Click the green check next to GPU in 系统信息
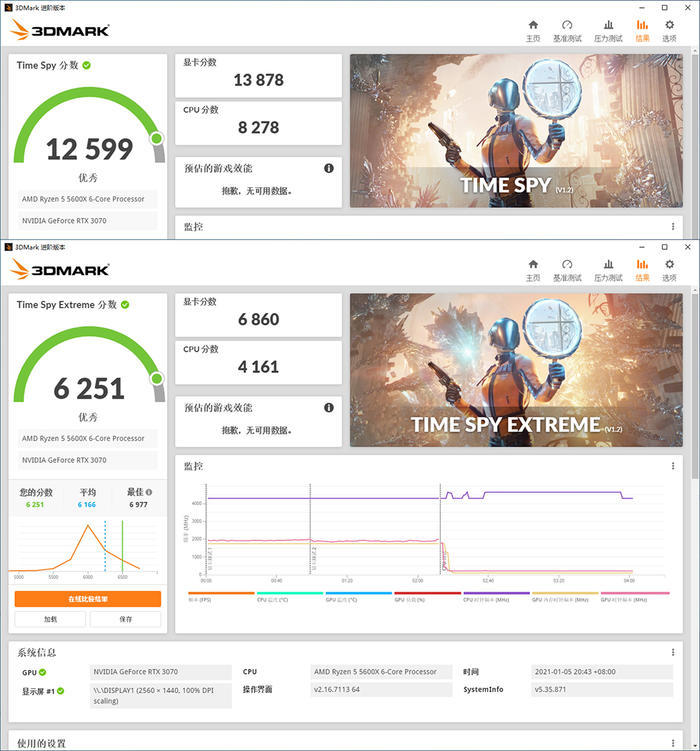 (43, 672)
